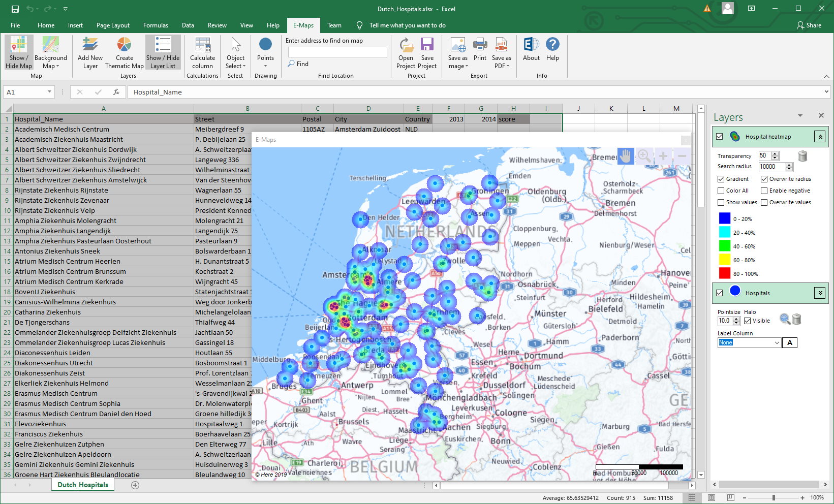Click Add New Layer
Screen dimensions: 834x504
(90, 52)
